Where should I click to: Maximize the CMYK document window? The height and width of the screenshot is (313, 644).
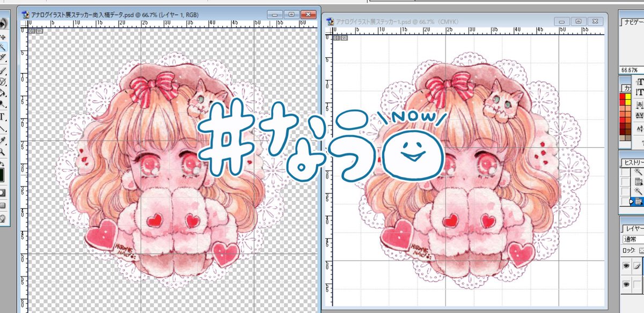click(578, 20)
